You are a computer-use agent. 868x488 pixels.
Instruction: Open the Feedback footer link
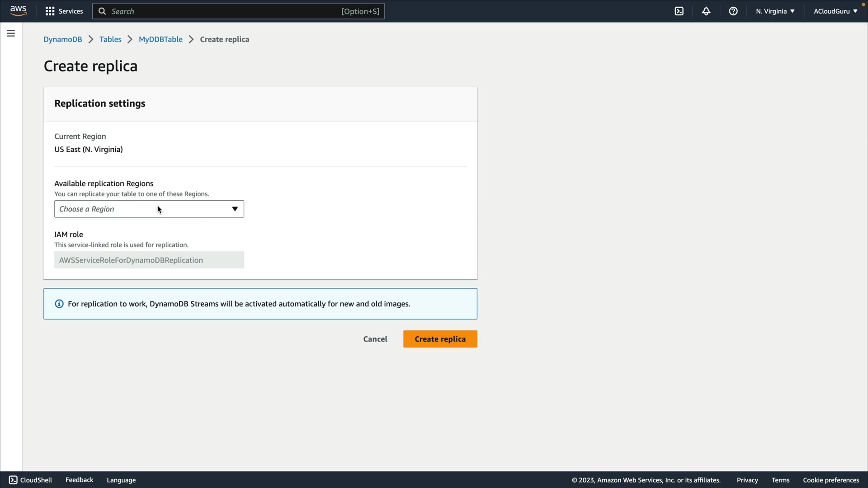coord(79,480)
